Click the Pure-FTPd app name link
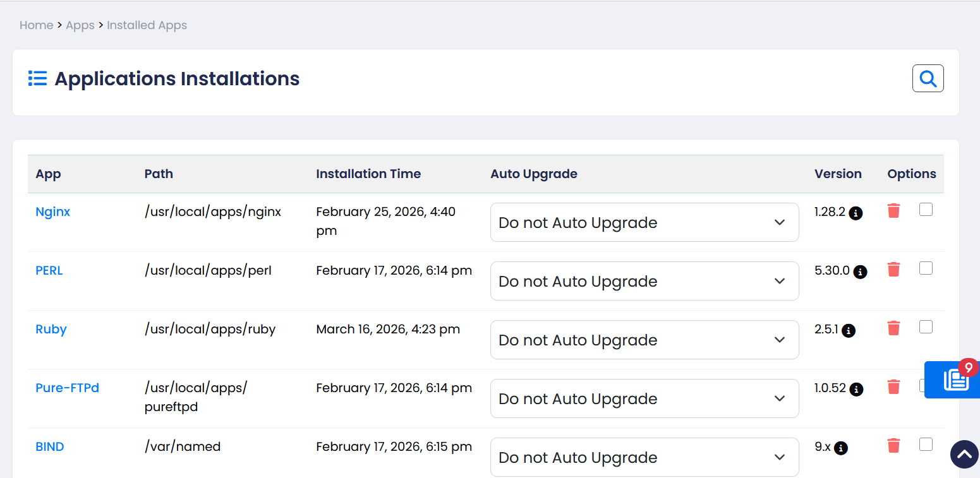This screenshot has width=980, height=478. [67, 388]
